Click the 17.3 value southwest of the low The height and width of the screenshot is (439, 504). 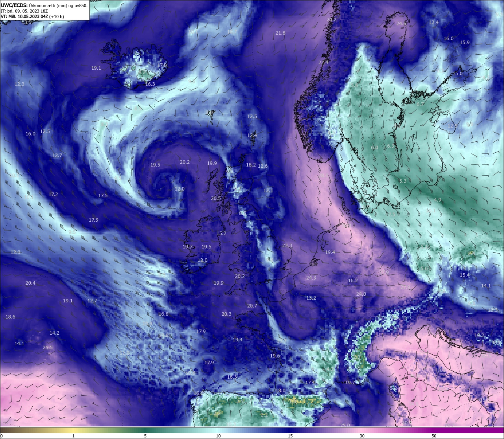[93, 220]
